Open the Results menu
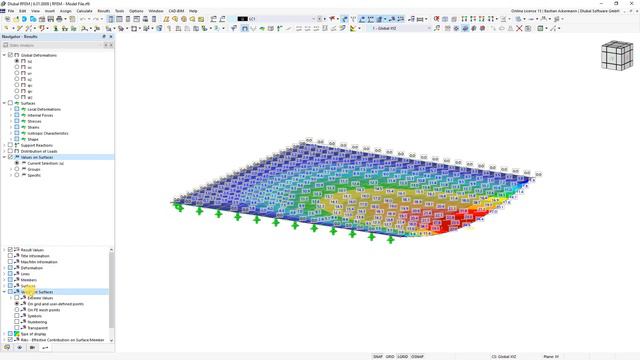Image resolution: width=640 pixels, height=360 pixels. click(x=103, y=11)
